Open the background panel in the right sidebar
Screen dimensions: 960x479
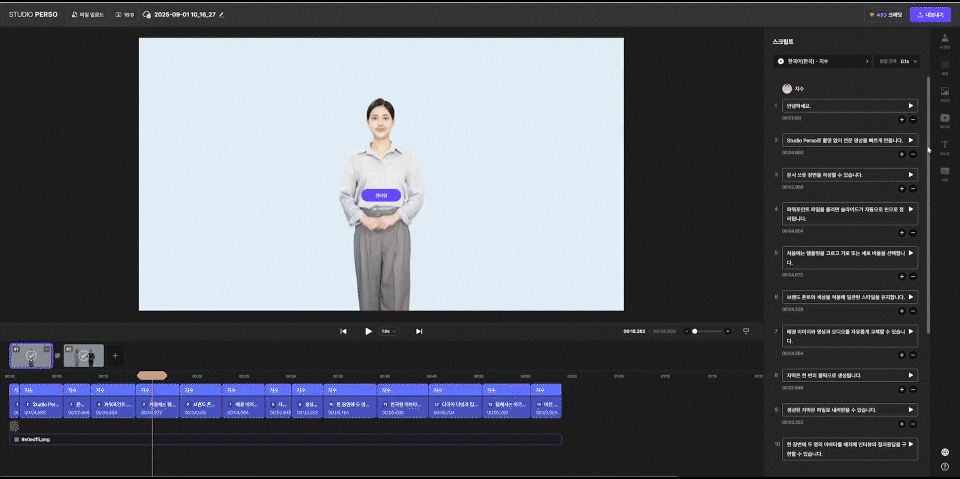pyautogui.click(x=944, y=67)
